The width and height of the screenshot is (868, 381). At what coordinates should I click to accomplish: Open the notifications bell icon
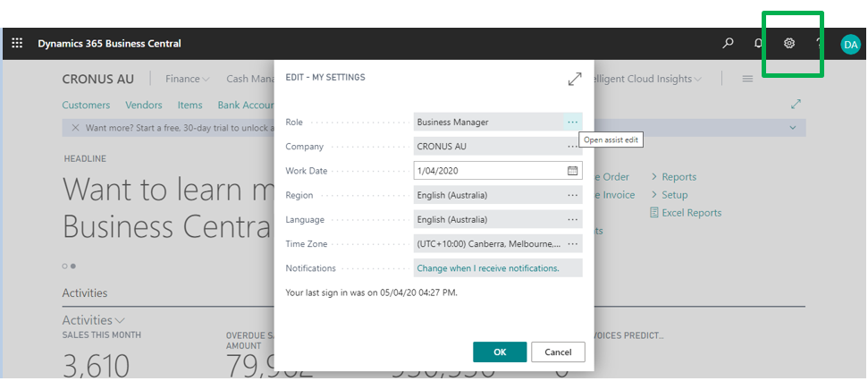758,43
